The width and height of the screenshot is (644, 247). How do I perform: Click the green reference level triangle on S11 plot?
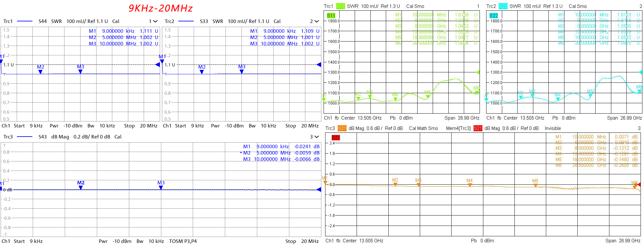pos(478,72)
